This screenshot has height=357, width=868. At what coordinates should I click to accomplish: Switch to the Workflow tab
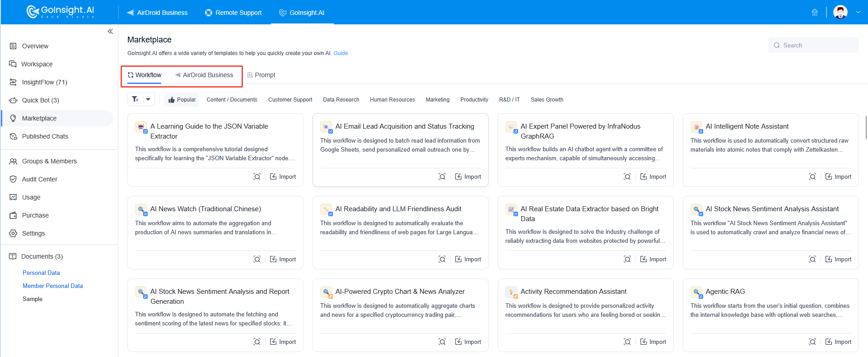pyautogui.click(x=145, y=75)
